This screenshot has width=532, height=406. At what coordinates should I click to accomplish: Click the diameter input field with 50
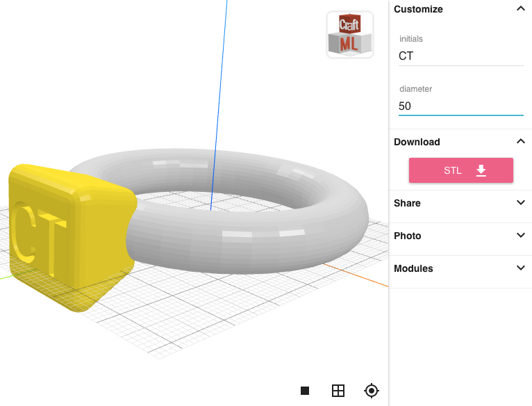[x=460, y=106]
